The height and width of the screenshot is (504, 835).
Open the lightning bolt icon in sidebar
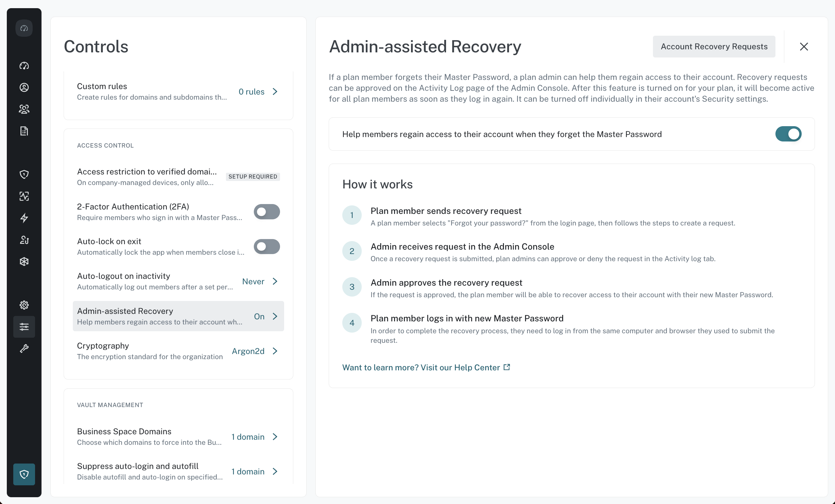(x=24, y=218)
